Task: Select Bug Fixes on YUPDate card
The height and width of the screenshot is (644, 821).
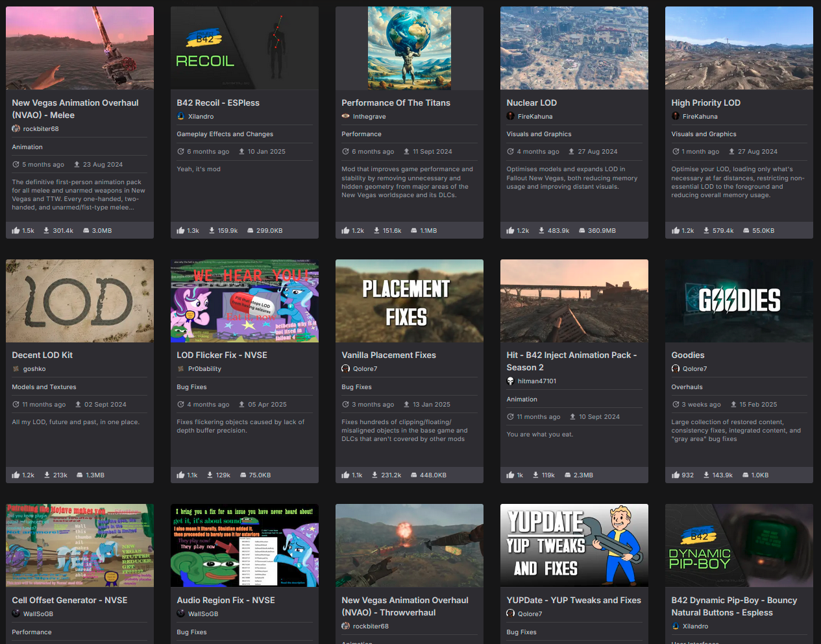Action: [521, 632]
